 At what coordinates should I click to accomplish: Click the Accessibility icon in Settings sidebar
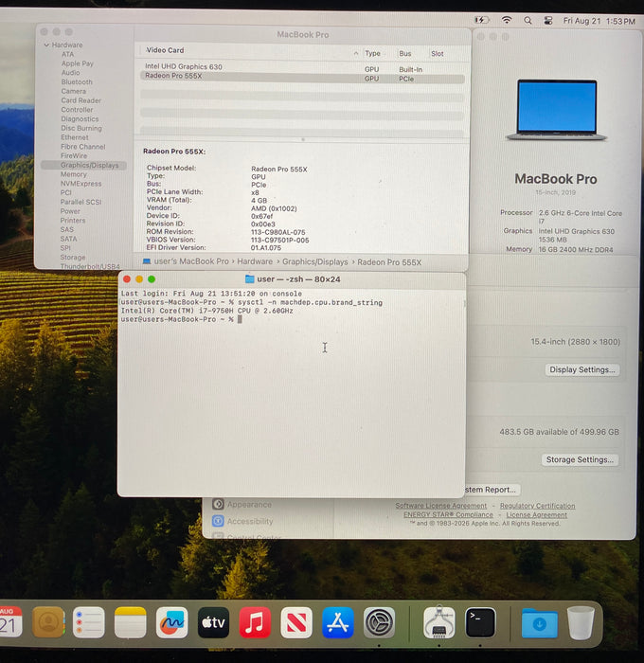pyautogui.click(x=218, y=521)
